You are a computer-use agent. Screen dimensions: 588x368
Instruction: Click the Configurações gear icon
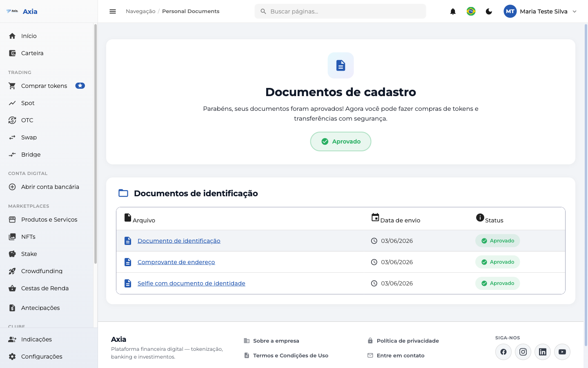click(x=12, y=357)
